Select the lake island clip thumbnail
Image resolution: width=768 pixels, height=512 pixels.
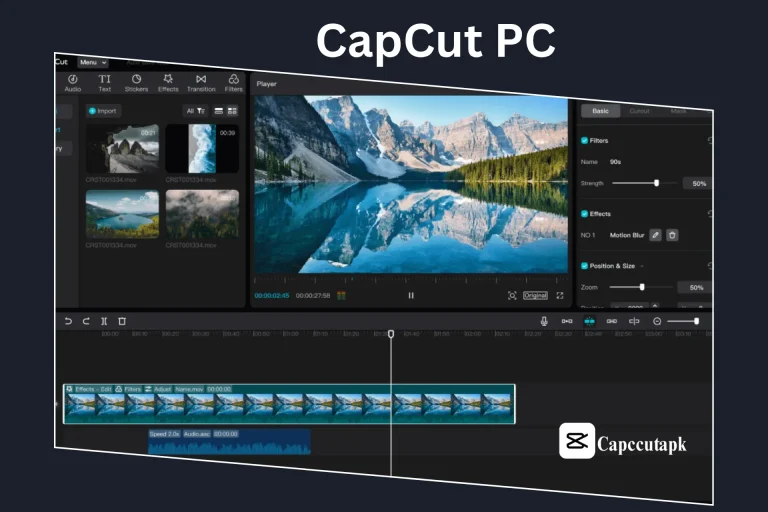pos(122,214)
